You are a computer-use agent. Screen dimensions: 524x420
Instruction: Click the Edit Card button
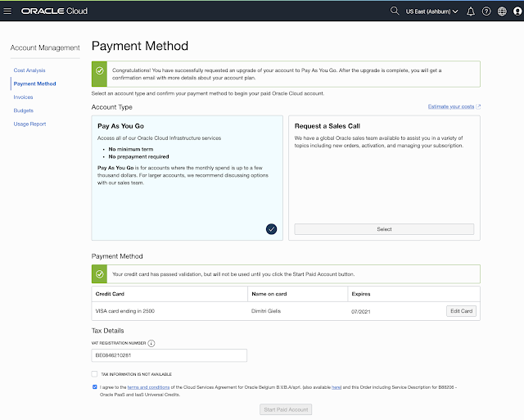461,311
